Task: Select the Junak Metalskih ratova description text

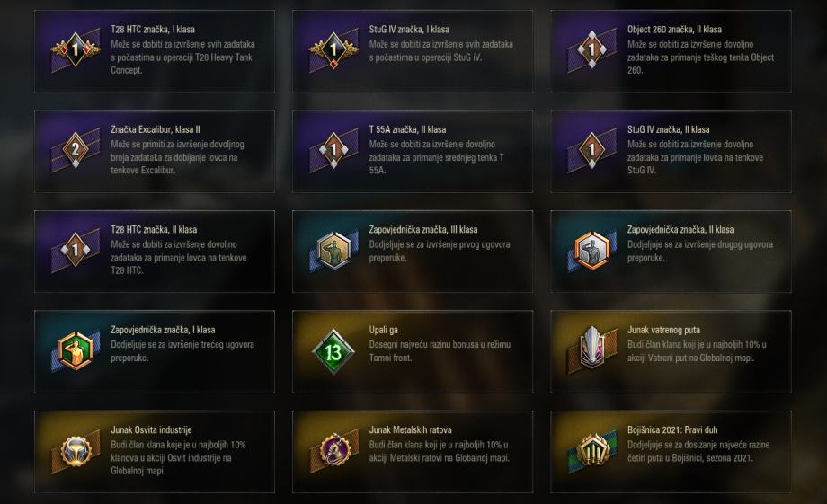Action: 439,451
